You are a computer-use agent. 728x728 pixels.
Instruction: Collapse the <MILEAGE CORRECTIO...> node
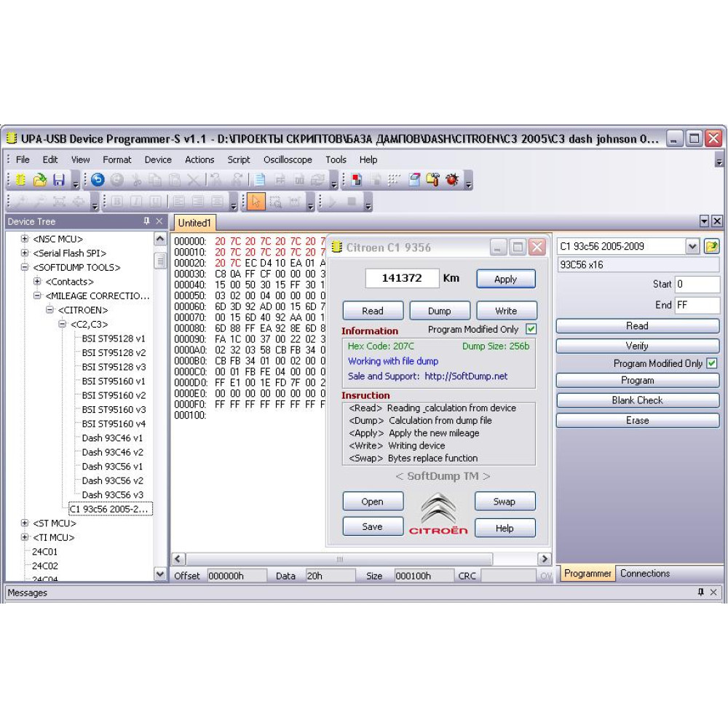click(x=37, y=296)
